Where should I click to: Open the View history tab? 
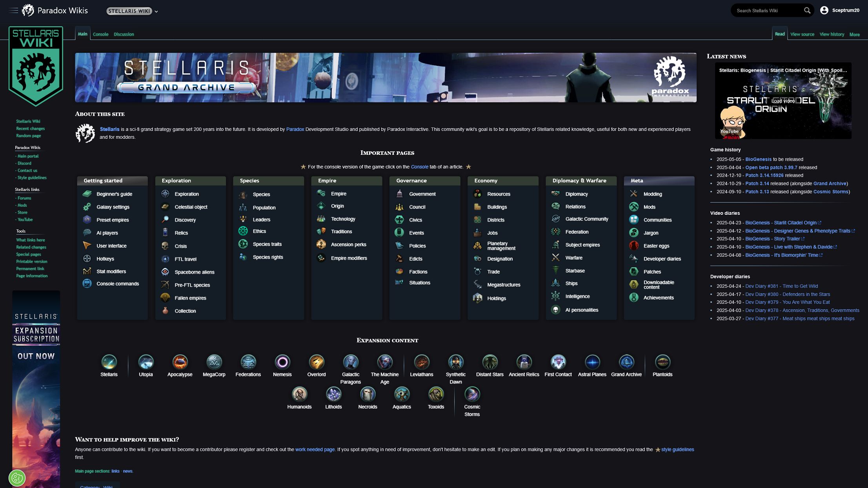click(x=832, y=34)
